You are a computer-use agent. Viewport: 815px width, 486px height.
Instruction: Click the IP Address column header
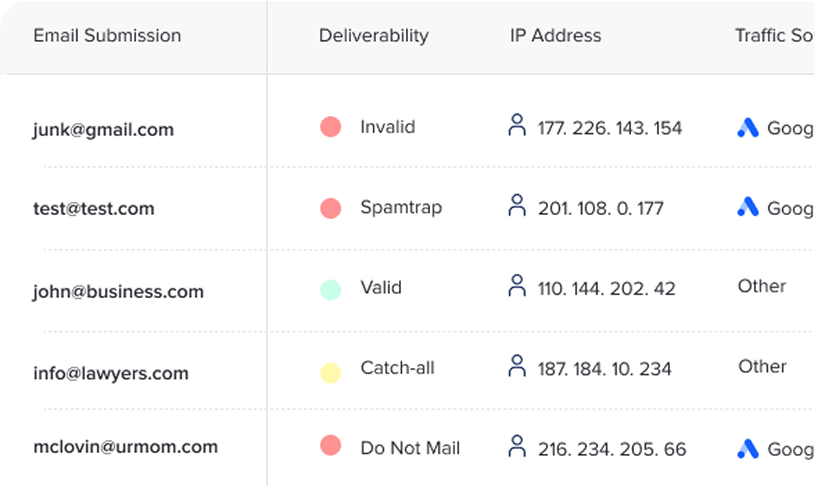[x=555, y=36]
